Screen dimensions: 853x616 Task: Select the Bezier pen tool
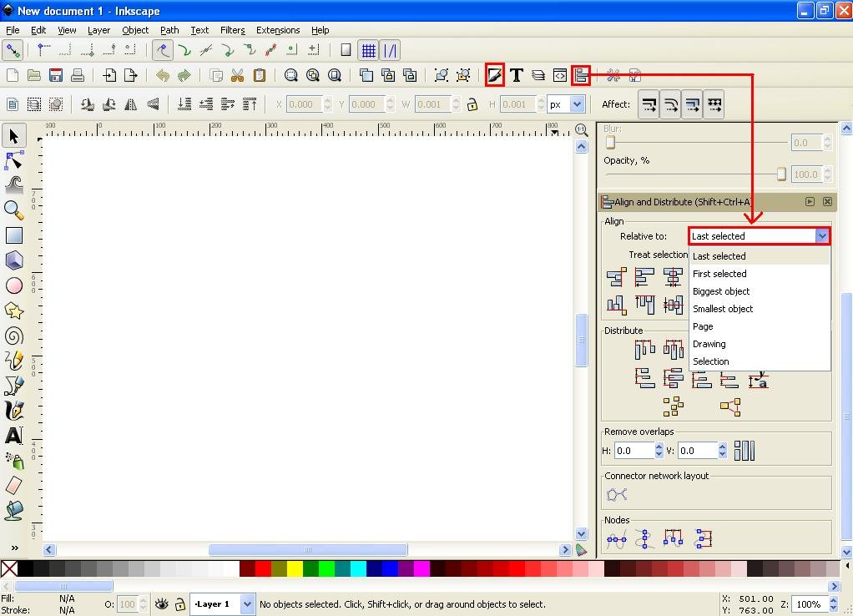point(13,386)
